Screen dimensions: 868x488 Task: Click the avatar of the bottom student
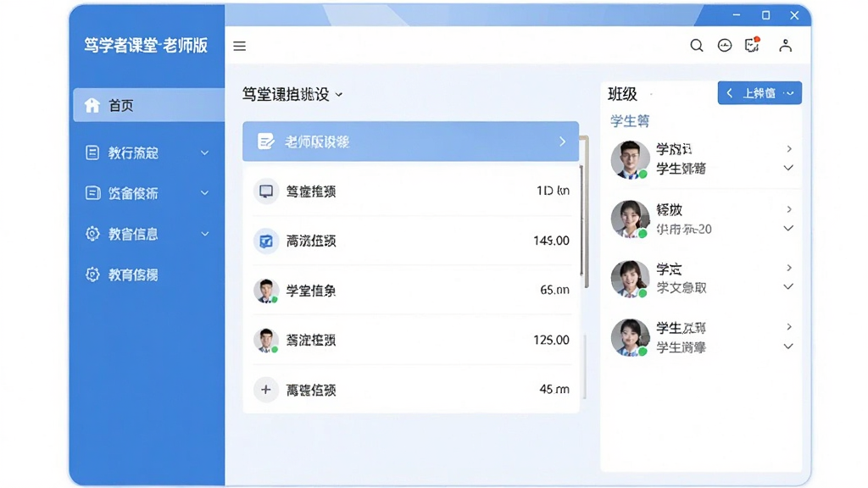tap(630, 337)
